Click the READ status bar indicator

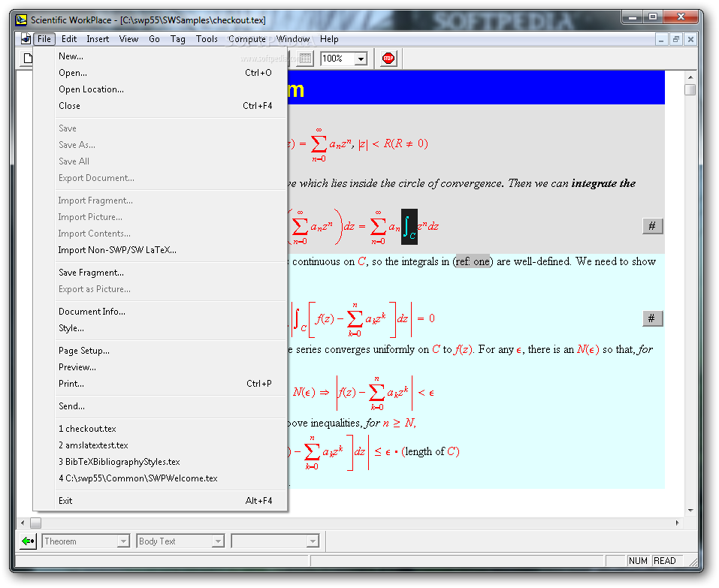665,561
